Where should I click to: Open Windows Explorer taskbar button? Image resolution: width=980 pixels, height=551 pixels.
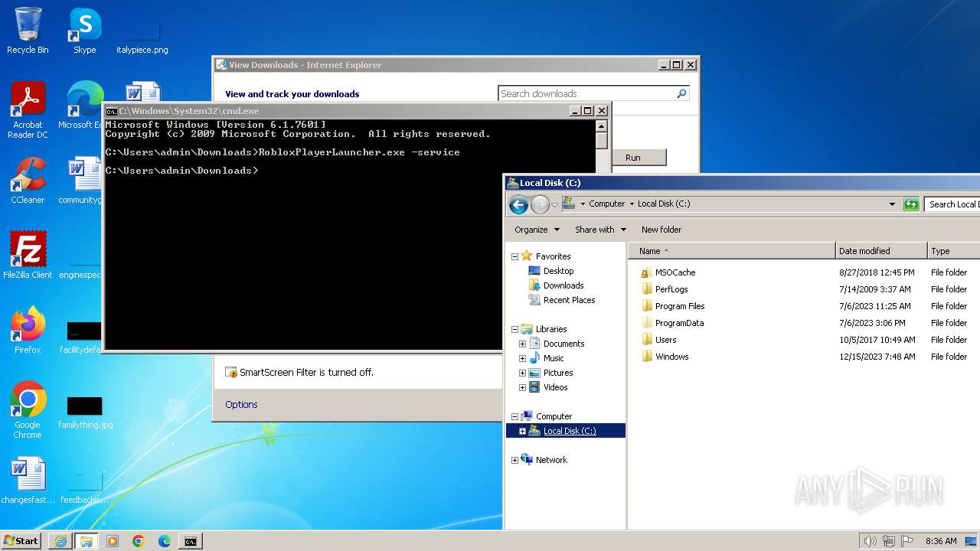(87, 541)
